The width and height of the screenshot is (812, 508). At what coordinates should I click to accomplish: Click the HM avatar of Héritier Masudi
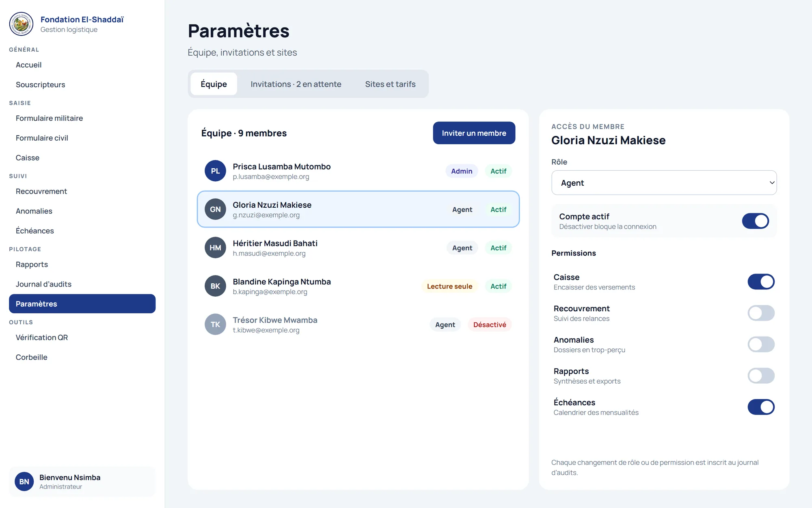pyautogui.click(x=215, y=248)
